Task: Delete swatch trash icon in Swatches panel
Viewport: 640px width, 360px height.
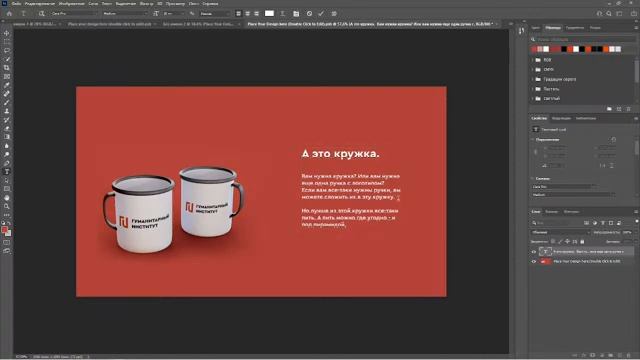Action: tap(628, 109)
